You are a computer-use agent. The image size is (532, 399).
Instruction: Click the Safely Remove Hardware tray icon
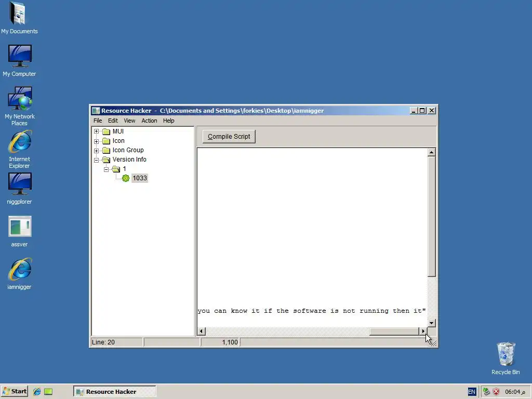(x=486, y=392)
